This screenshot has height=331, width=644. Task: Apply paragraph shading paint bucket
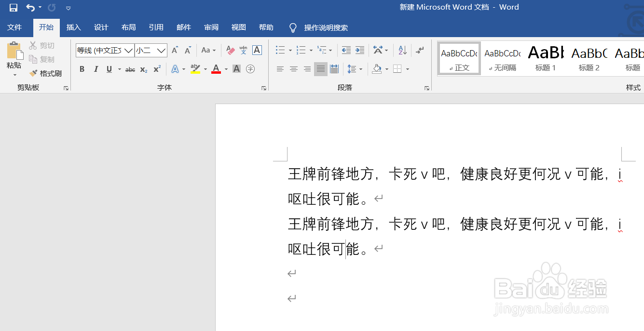click(377, 69)
